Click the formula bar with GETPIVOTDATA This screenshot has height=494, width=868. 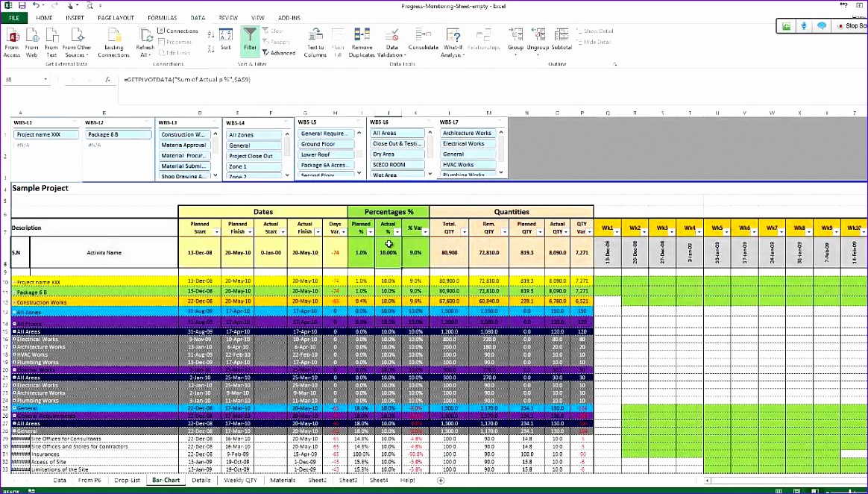point(493,80)
